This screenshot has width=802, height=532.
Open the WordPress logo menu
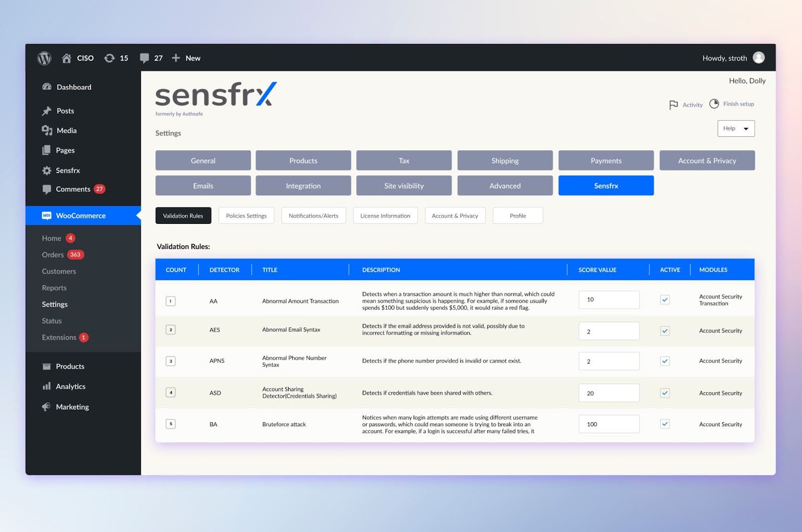[x=44, y=58]
